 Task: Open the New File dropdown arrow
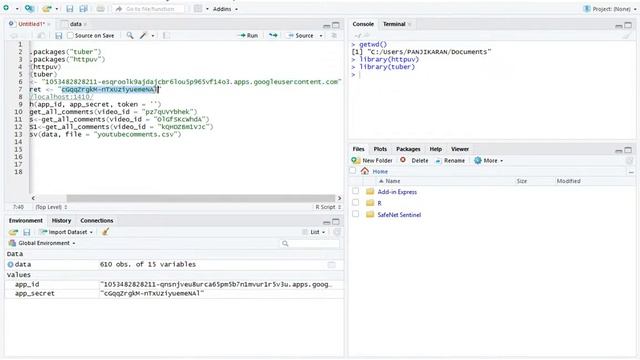click(x=17, y=9)
